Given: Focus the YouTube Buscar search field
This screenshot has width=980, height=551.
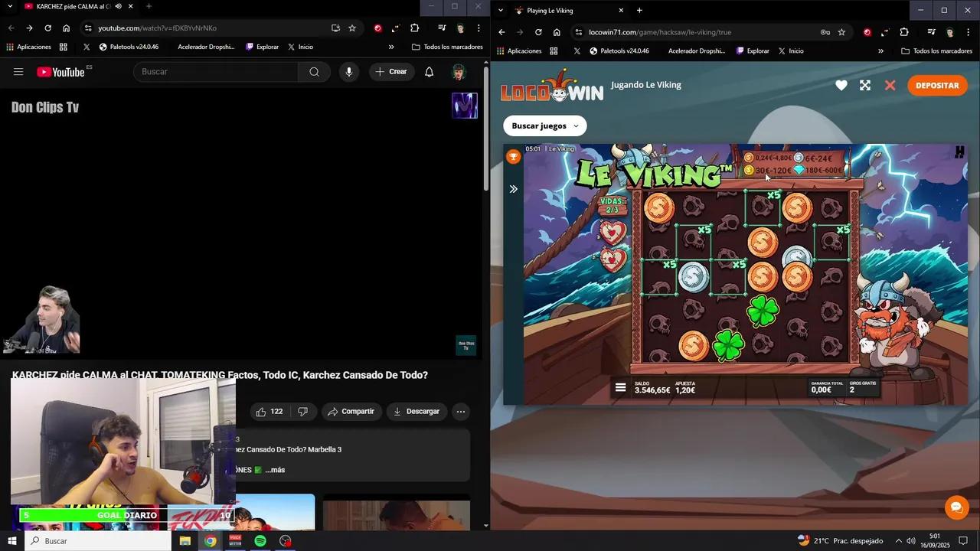Looking at the screenshot, I should 216,72.
